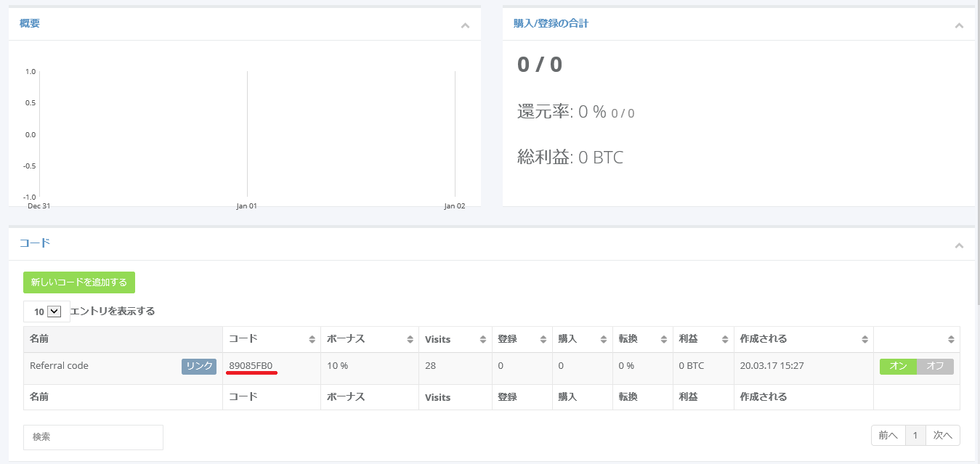Click the リンク button for Referral code

[199, 366]
